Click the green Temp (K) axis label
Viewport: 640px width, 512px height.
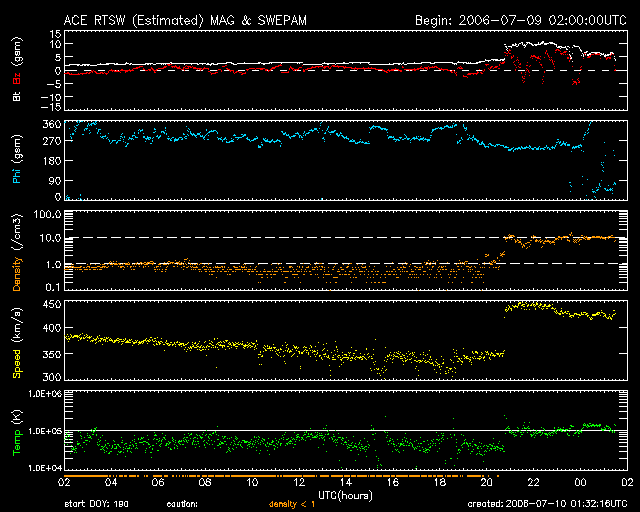(x=16, y=432)
